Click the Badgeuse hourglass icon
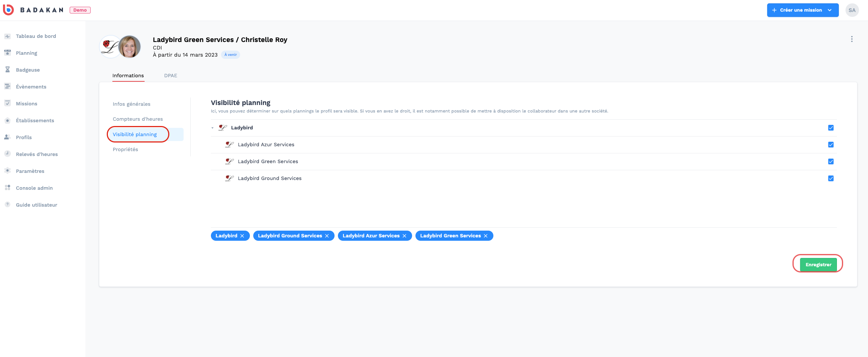 [7, 70]
